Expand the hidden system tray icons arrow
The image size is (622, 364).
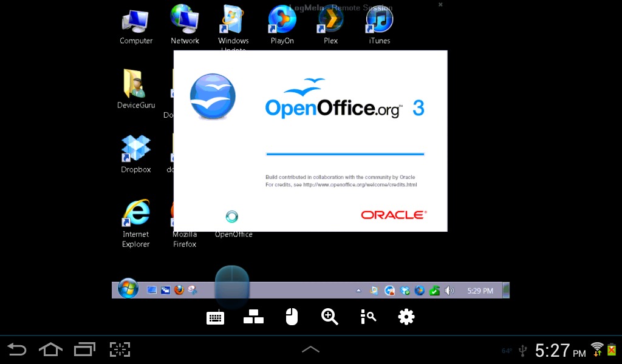point(358,291)
